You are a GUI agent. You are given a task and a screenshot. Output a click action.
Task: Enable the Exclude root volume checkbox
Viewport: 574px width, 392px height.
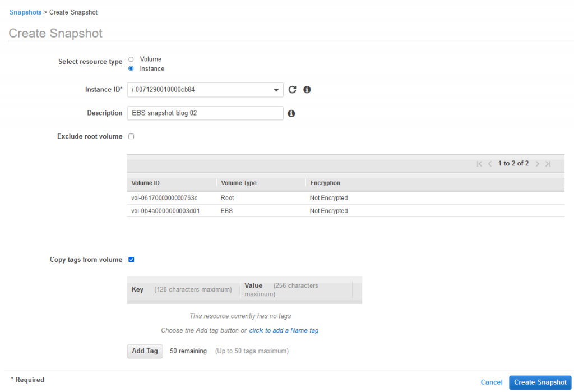coord(131,136)
